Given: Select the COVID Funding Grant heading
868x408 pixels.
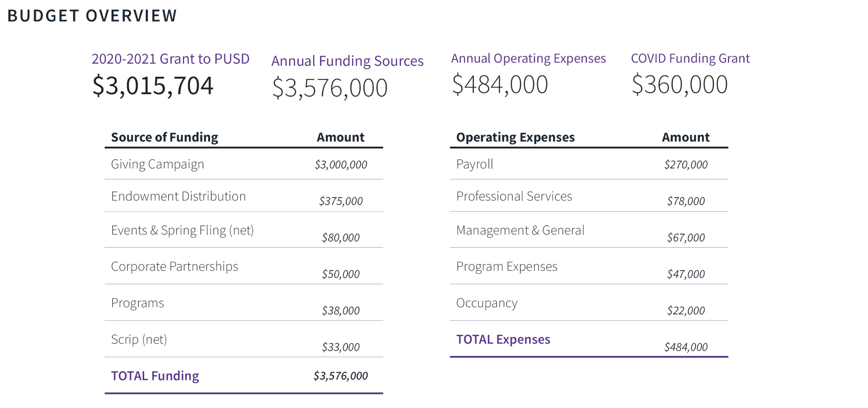Looking at the screenshot, I should pyautogui.click(x=690, y=58).
